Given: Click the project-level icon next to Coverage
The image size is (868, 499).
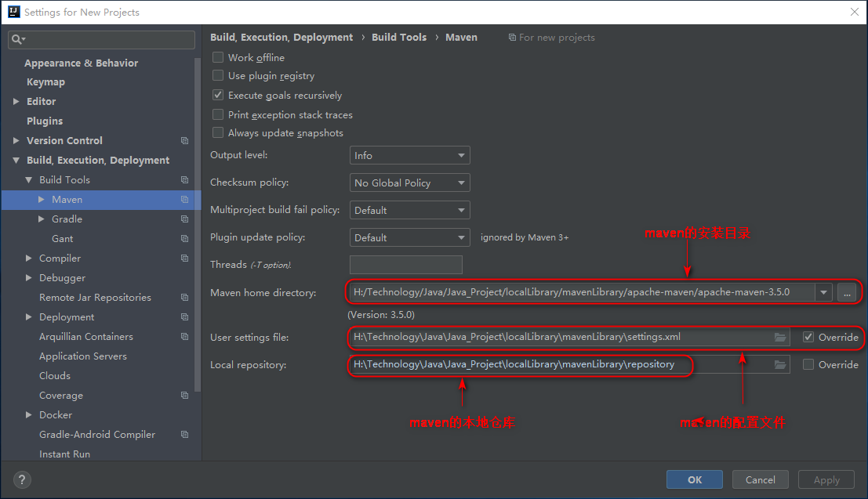Looking at the screenshot, I should 185,396.
